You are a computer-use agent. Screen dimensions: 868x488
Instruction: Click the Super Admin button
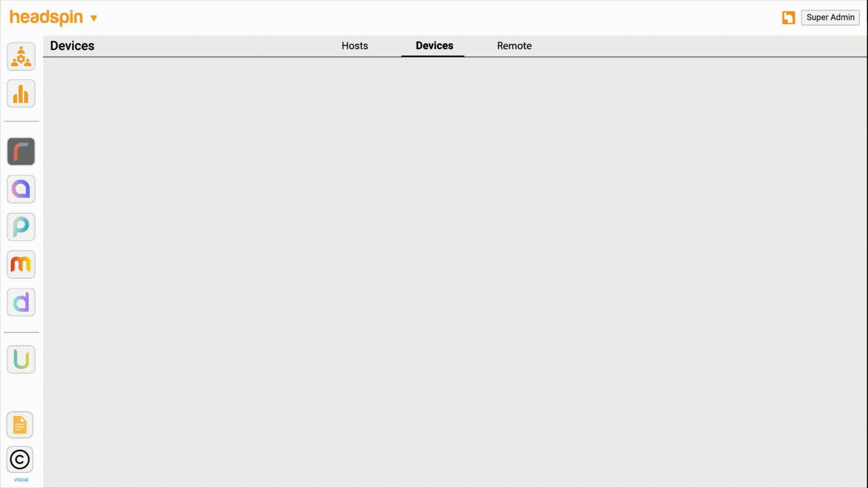pos(830,18)
